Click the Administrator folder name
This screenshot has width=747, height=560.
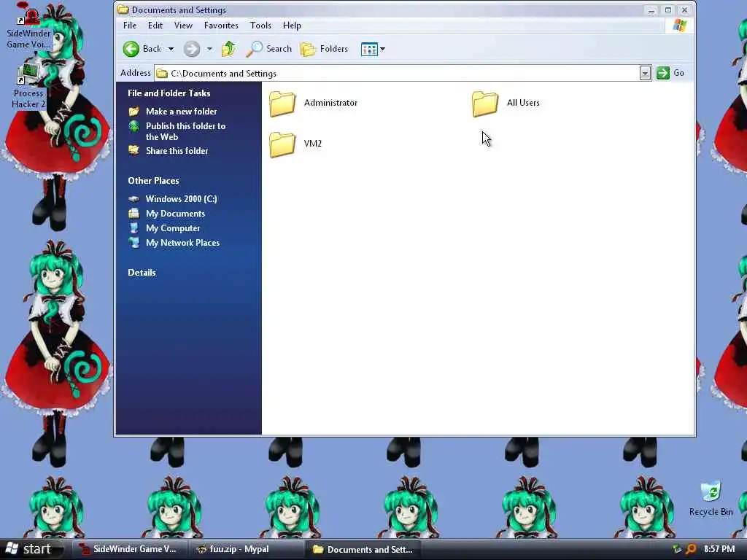(x=330, y=103)
